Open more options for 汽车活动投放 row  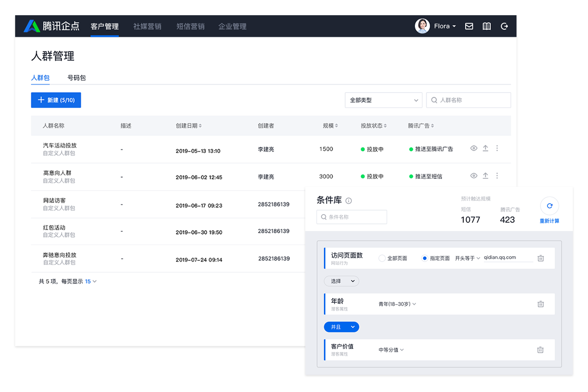tap(497, 148)
